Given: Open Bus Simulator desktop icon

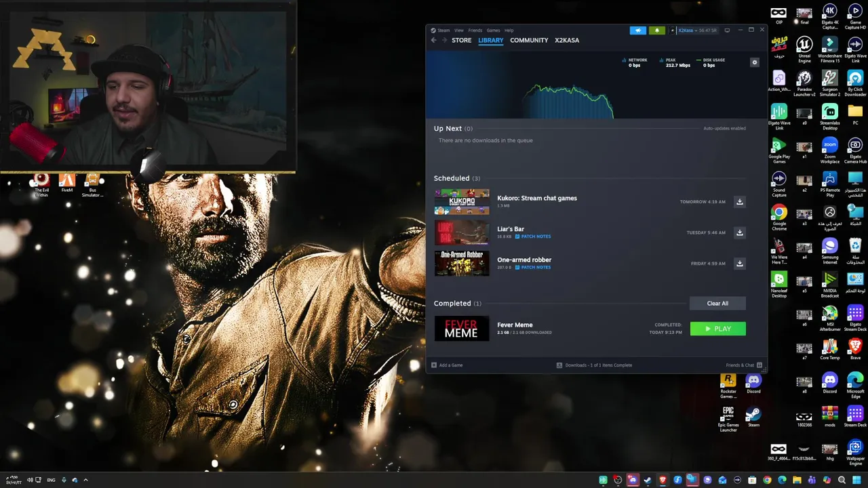Looking at the screenshot, I should 92,184.
